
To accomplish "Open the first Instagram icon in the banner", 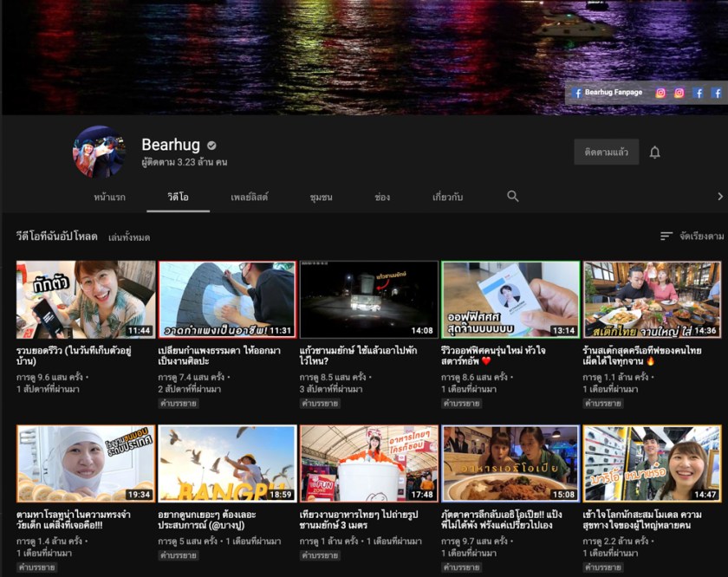I will [660, 93].
